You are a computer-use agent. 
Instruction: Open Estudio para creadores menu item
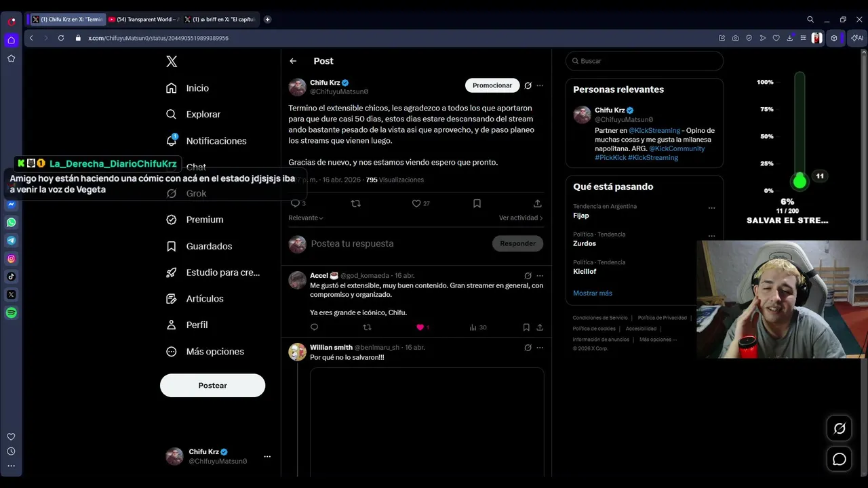214,272
